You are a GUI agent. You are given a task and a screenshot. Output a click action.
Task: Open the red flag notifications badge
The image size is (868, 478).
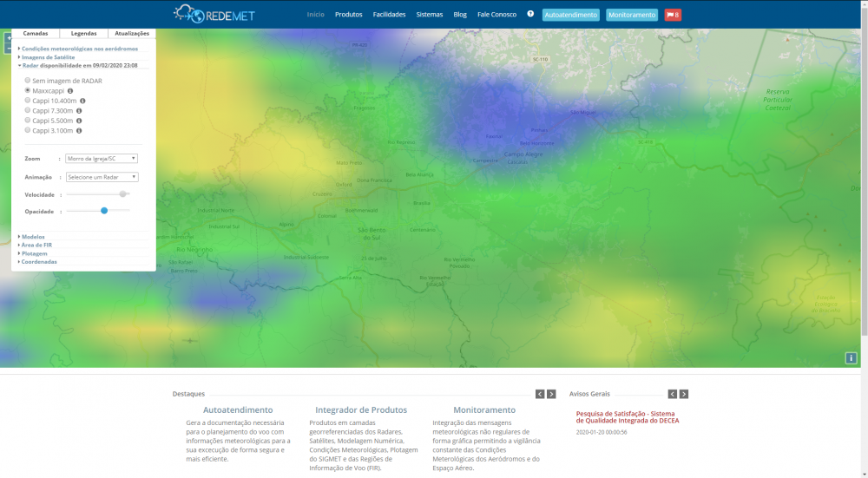(x=673, y=15)
